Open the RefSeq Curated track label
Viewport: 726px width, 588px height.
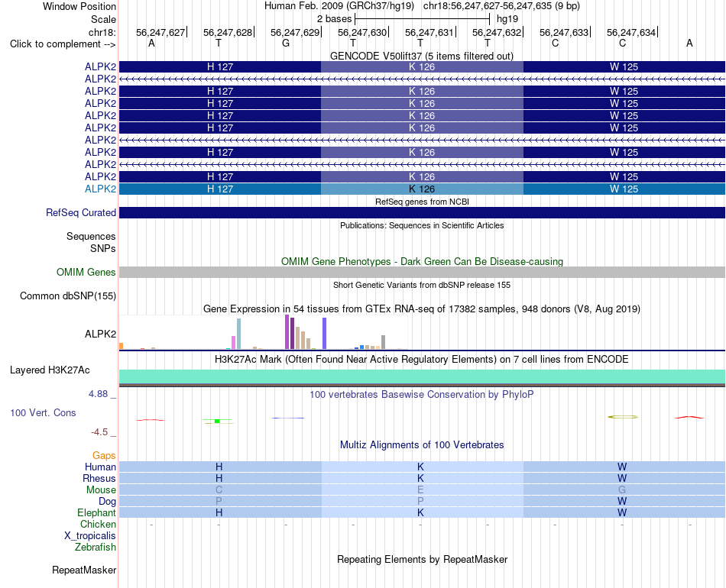point(80,213)
